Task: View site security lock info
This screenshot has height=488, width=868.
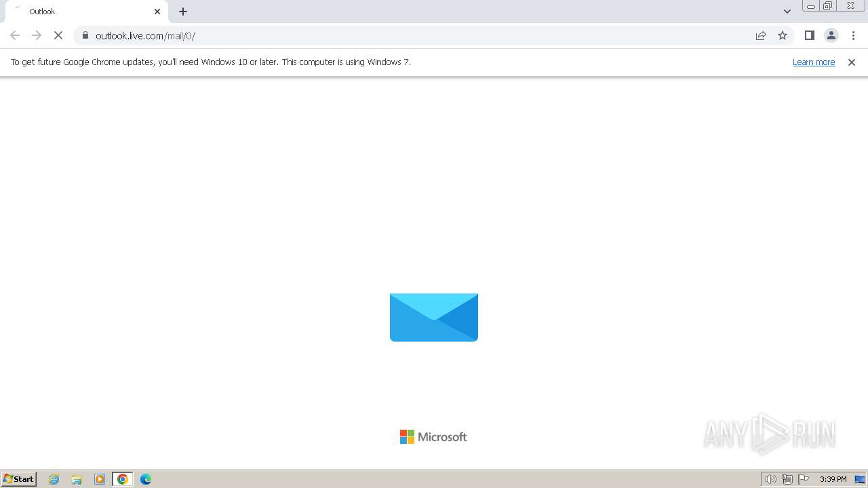Action: (x=85, y=35)
